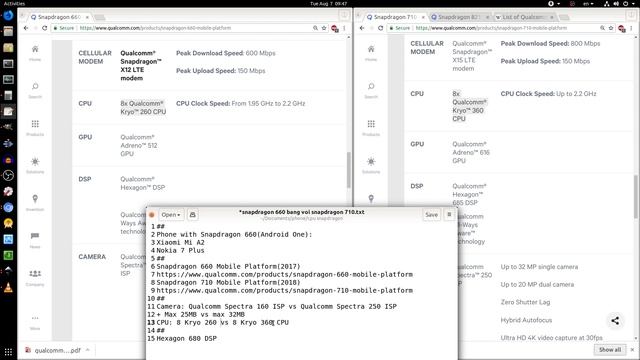Open Chrome's three-dot menu in the Snapdragon 660 window

click(344, 28)
